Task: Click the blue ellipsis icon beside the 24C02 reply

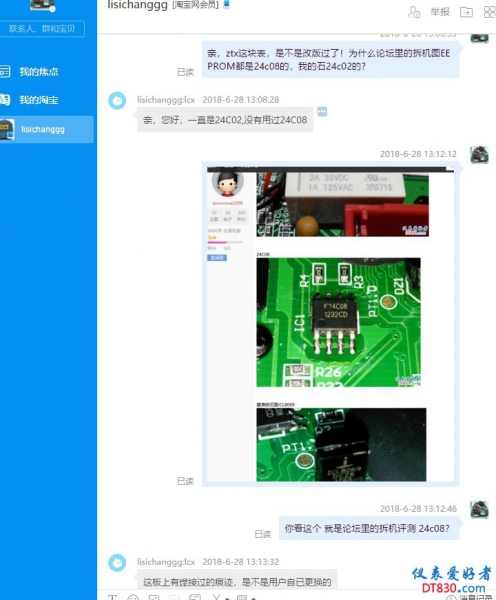Action: (x=322, y=112)
